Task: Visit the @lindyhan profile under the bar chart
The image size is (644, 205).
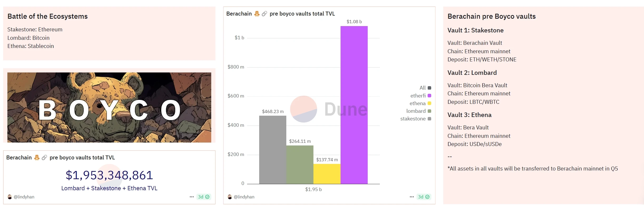Action: (244, 197)
